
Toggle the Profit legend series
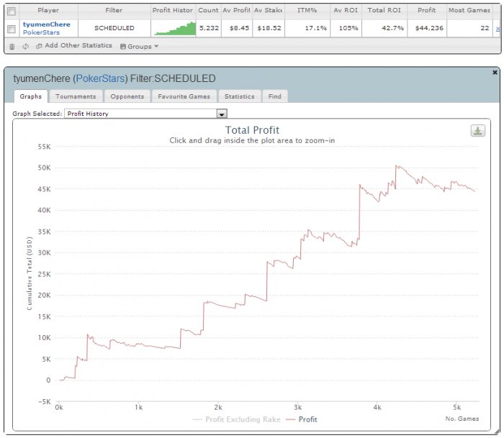click(301, 419)
